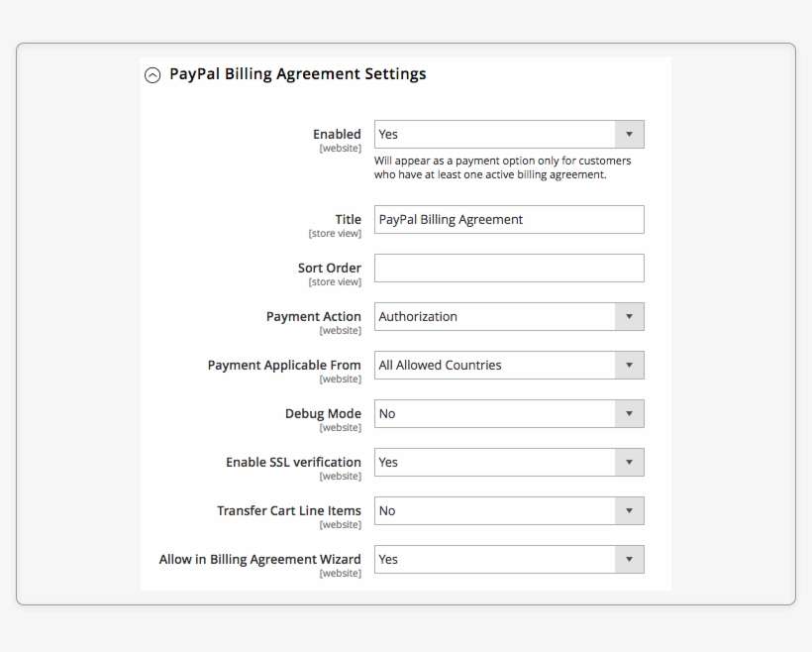This screenshot has height=652, width=812.
Task: Click the help note under the Enabled select
Action: pos(503,167)
